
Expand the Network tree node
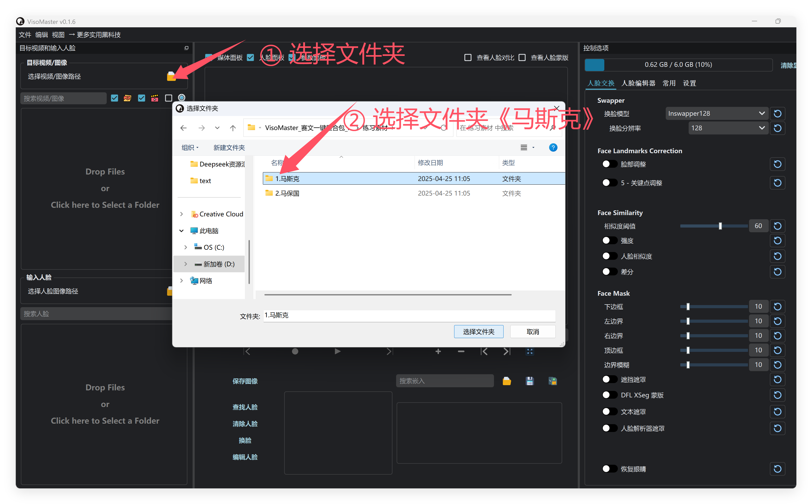point(181,281)
